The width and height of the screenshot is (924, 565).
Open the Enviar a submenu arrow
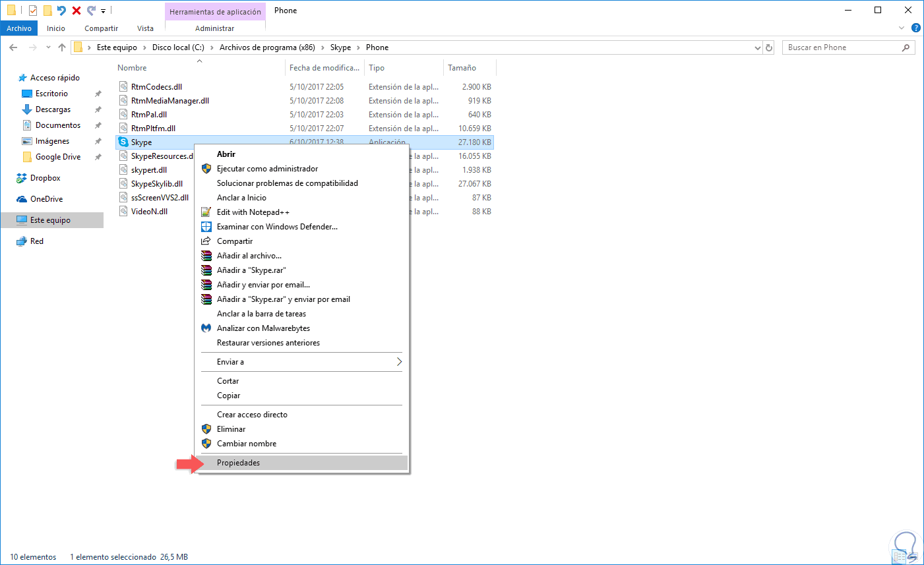tap(399, 362)
